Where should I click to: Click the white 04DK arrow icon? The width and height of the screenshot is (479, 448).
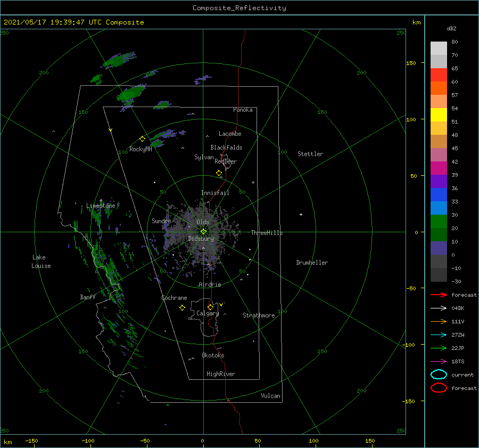pyautogui.click(x=439, y=308)
